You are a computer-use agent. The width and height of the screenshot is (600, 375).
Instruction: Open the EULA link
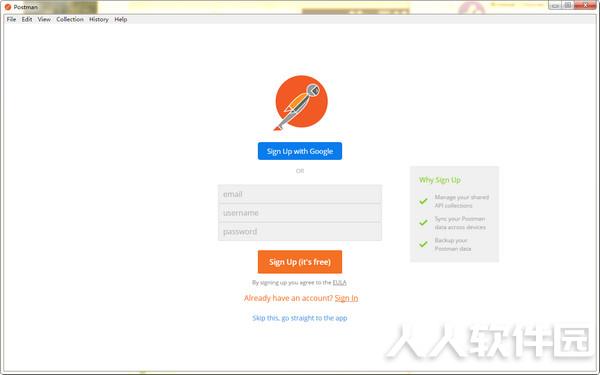339,282
